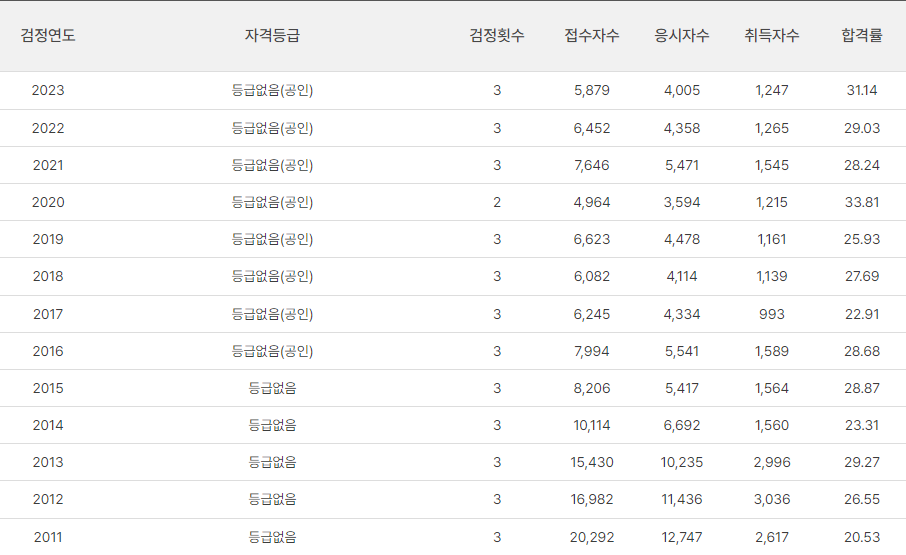Click 등급없음 in the 2015 row
The width and height of the screenshot is (906, 555).
pos(272,388)
